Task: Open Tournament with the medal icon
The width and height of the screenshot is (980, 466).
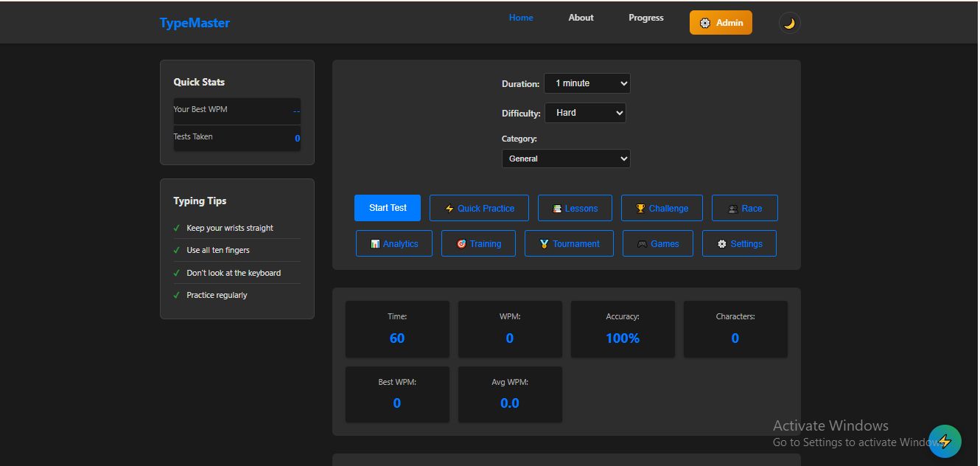Action: pyautogui.click(x=544, y=244)
